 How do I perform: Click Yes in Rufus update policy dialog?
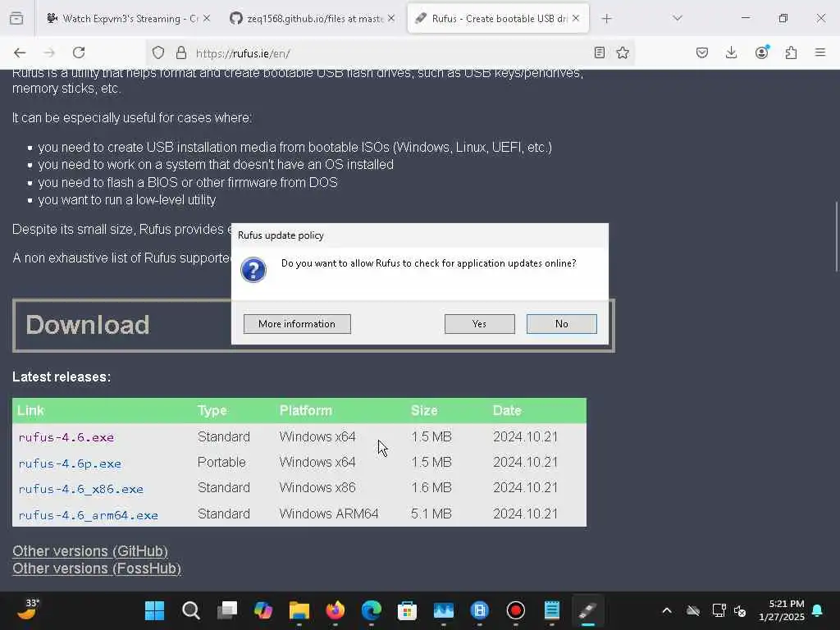point(479,323)
